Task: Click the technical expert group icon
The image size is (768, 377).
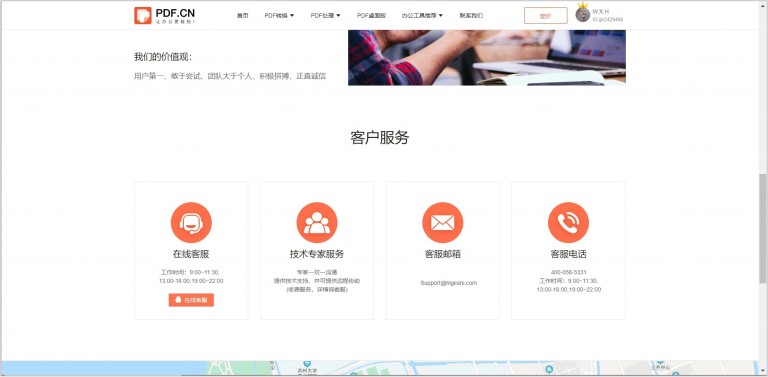Action: point(317,223)
